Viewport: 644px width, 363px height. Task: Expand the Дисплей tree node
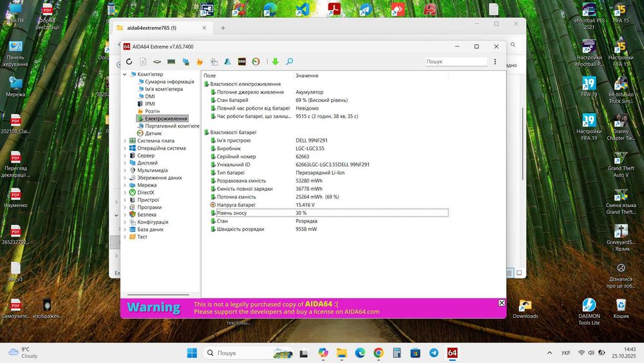click(x=125, y=163)
